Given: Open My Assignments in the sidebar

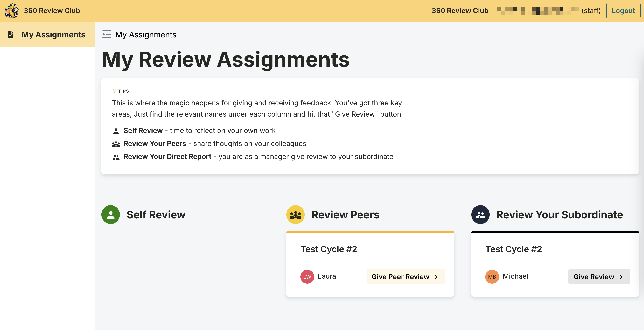Looking at the screenshot, I should (x=53, y=34).
